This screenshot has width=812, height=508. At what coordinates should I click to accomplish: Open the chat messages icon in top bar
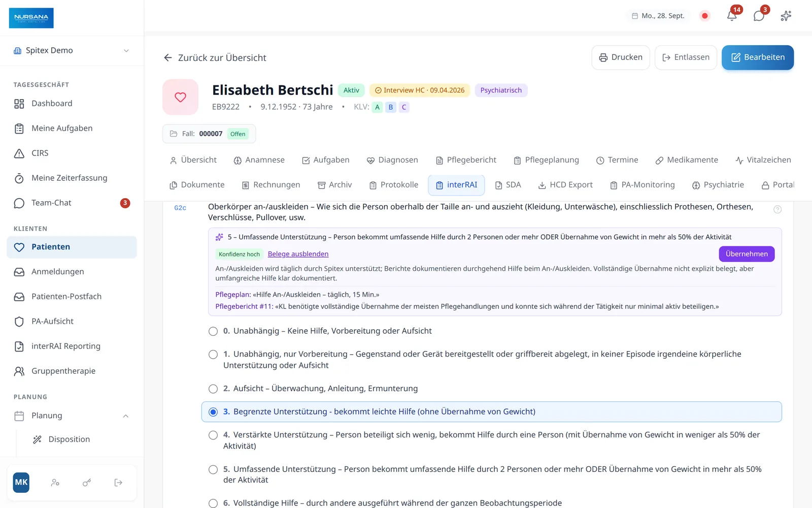tap(759, 16)
